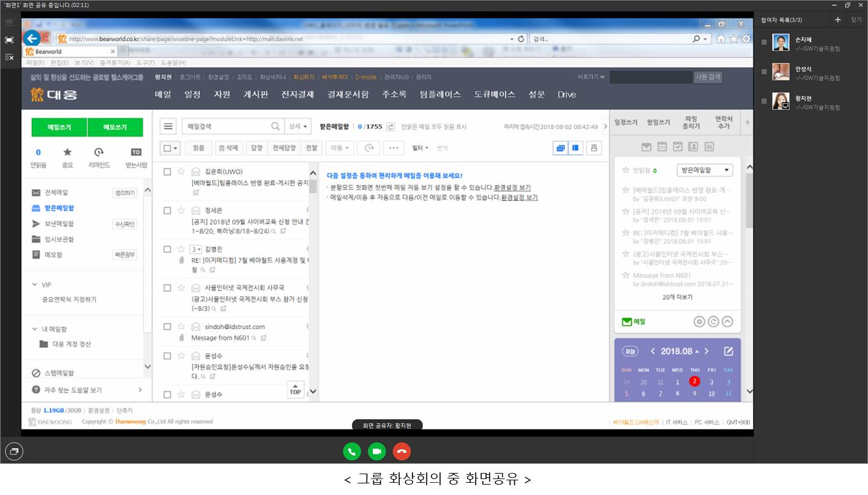Open the more options (…) mail toolbar button
The height and width of the screenshot is (495, 868).
pyautogui.click(x=393, y=147)
